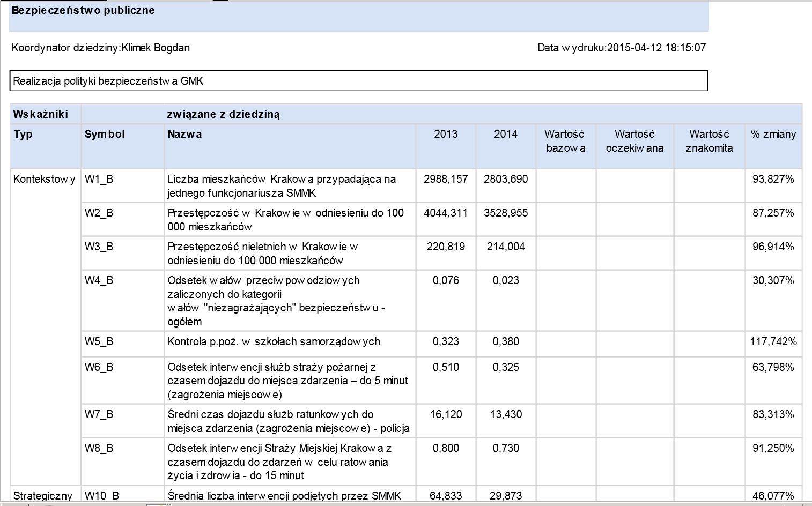The image size is (812, 506).
Task: Click the 'Bezpieczeństwo publiczne' report title
Action: [83, 10]
